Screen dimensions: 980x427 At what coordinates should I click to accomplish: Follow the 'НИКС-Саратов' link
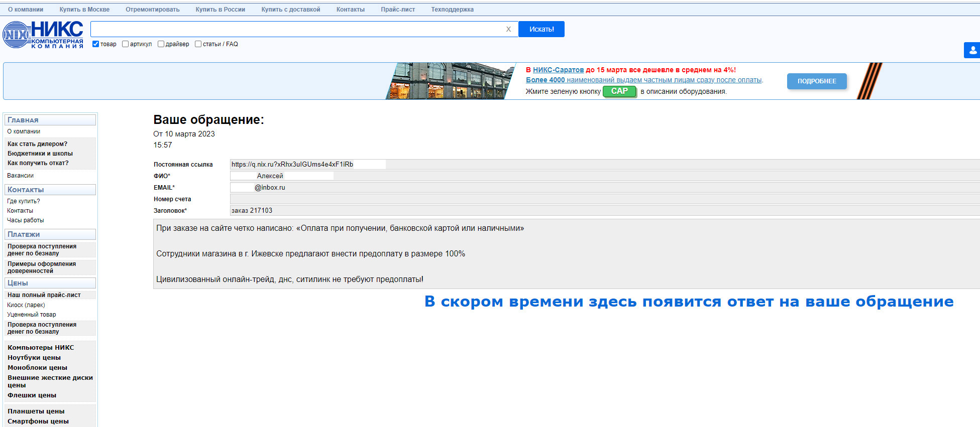click(558, 70)
